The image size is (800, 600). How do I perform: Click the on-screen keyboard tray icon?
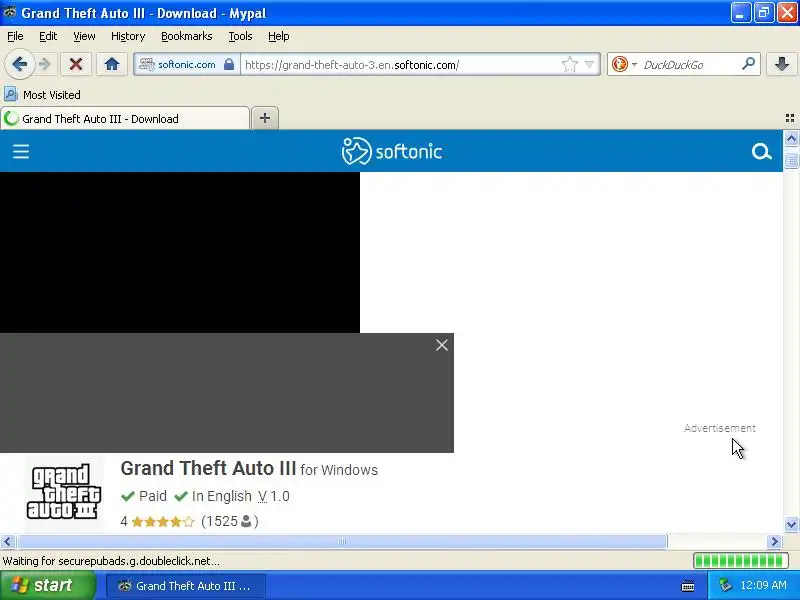(688, 586)
